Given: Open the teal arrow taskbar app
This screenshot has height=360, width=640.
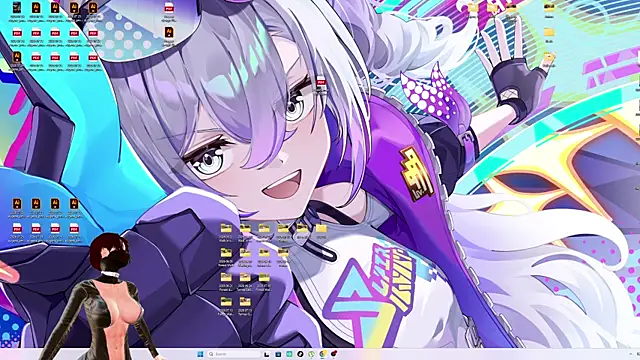Looking at the screenshot, I should [289, 354].
